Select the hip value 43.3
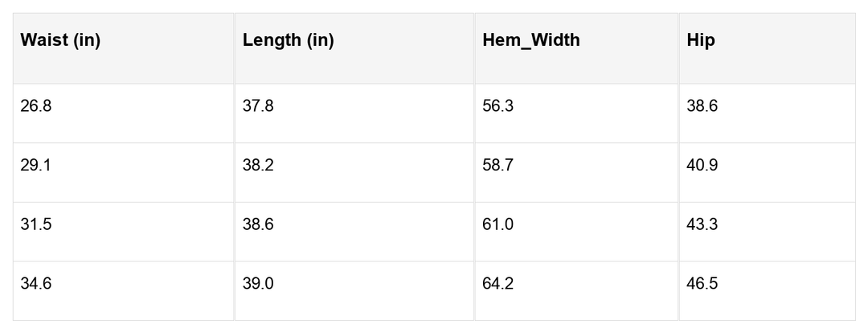 pyautogui.click(x=702, y=224)
